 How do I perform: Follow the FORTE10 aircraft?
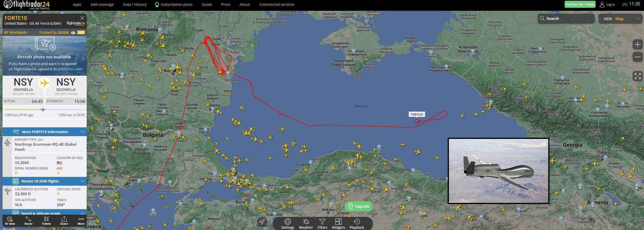coord(46,221)
